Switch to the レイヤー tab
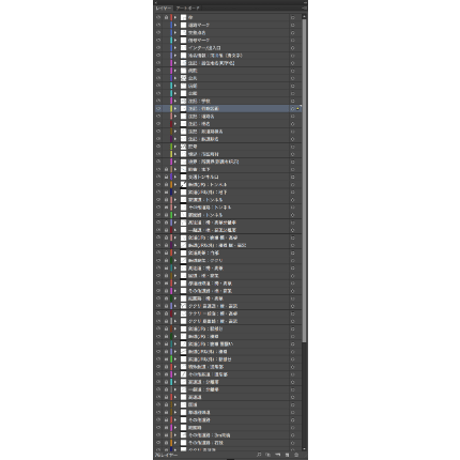Screen dimensions: 460x460 (x=163, y=8)
